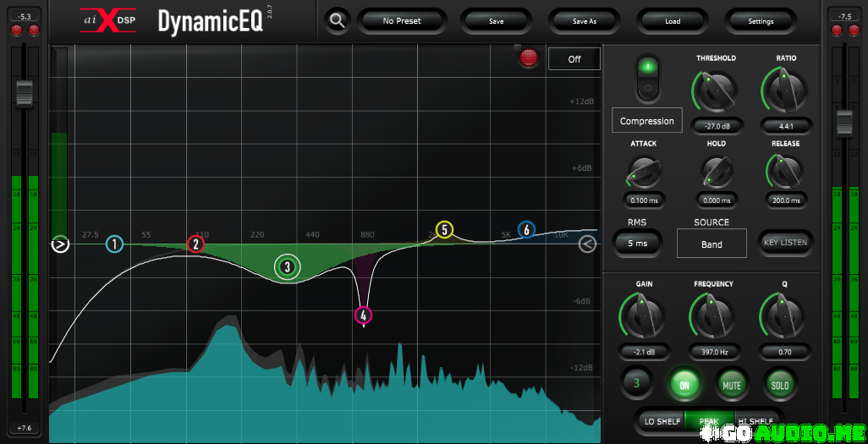Click the Save As button
This screenshot has width=868, height=444.
click(584, 22)
